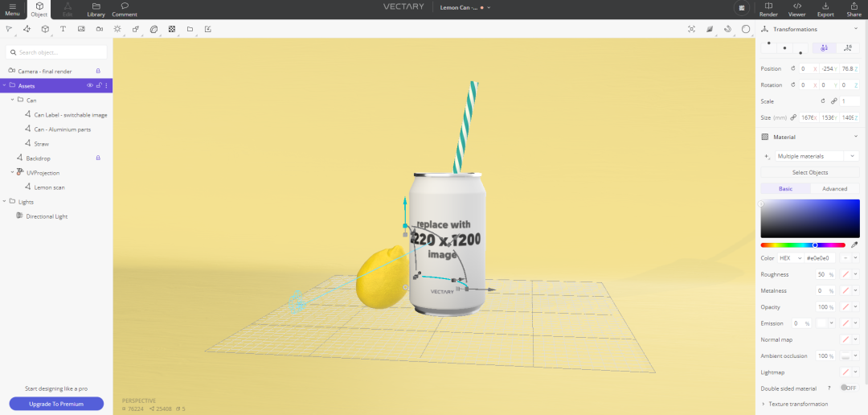The width and height of the screenshot is (868, 415).
Task: Pick color with the eyedropper icon
Action: (854, 244)
